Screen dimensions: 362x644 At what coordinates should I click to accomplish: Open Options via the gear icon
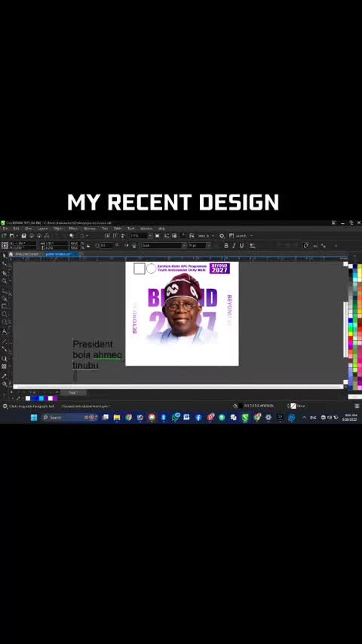pyautogui.click(x=222, y=236)
